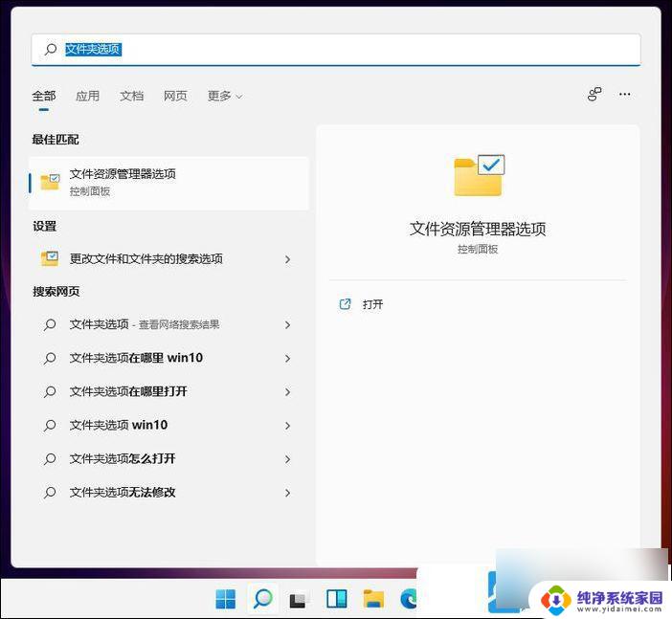
Task: Select web suggestion 文件夹选项怎么打开
Action: (123, 459)
